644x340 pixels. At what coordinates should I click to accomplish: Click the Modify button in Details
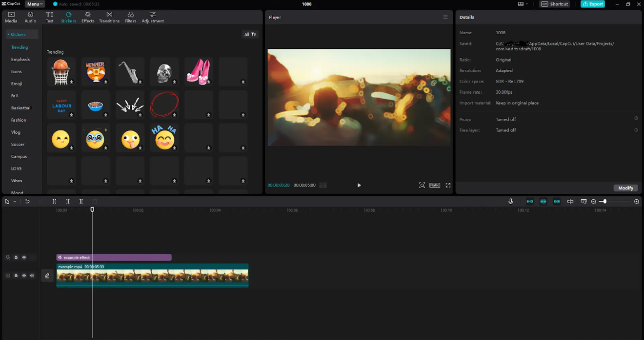click(x=625, y=188)
